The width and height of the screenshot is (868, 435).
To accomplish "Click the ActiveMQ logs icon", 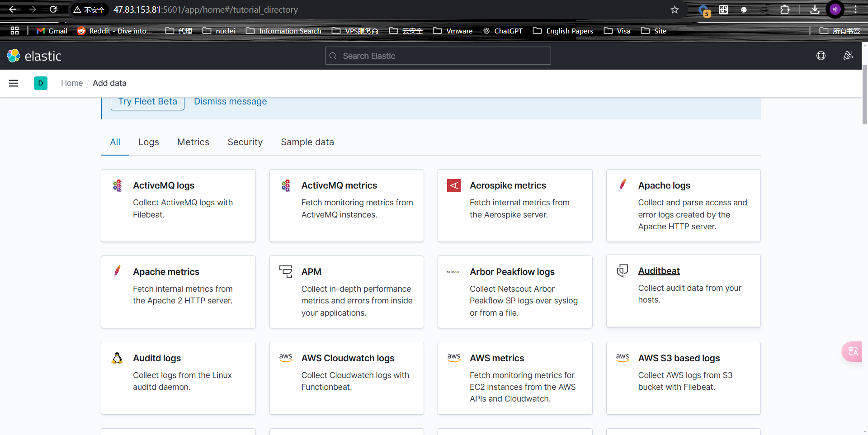I will [x=117, y=185].
